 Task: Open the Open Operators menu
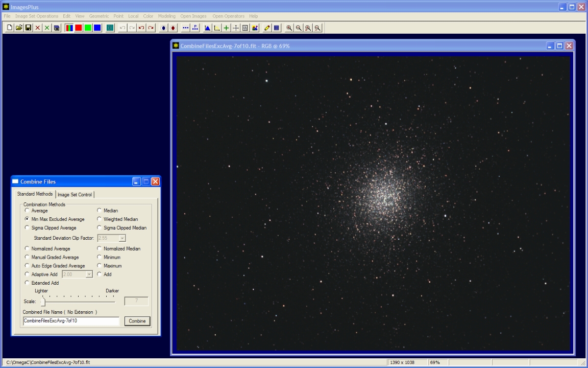(x=228, y=16)
